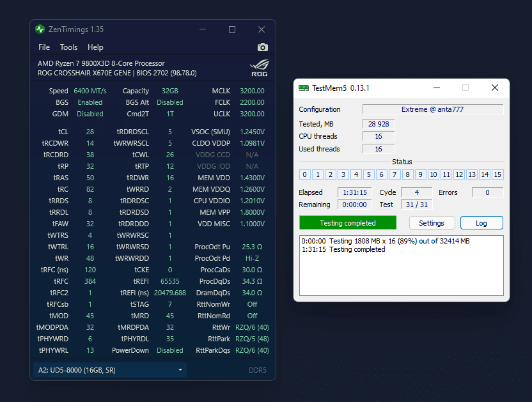The height and width of the screenshot is (402, 532).
Task: Click the camera screenshot icon in ZenTimings
Action: click(262, 47)
